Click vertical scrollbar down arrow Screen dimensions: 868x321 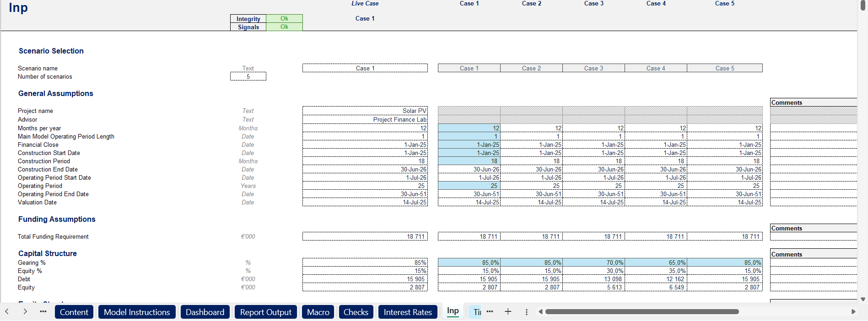click(x=863, y=300)
